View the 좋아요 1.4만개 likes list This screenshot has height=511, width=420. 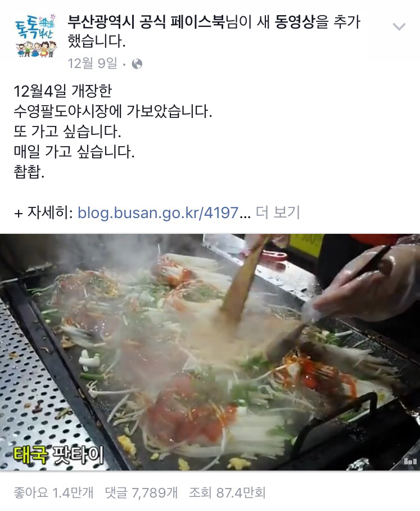coord(53,492)
